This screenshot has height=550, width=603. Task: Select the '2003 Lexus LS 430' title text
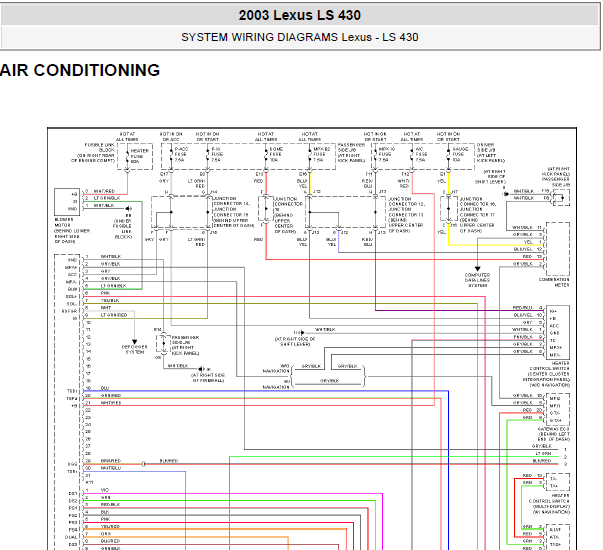[x=300, y=15]
